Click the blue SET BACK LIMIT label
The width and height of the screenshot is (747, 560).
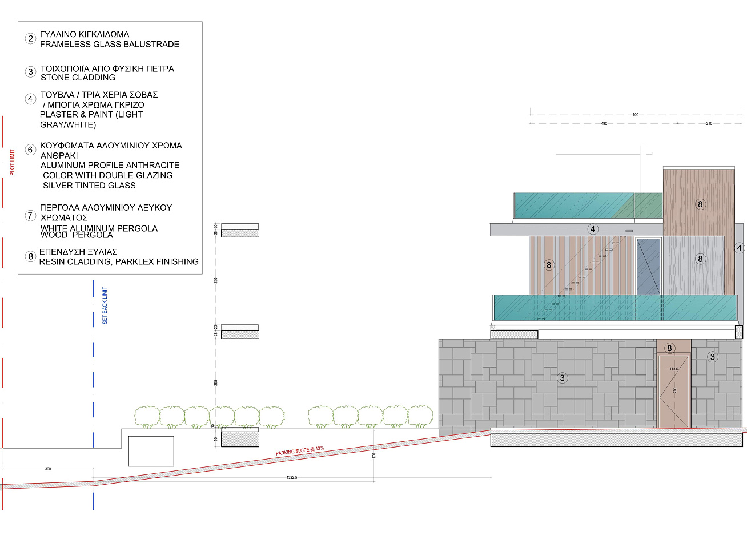tap(105, 305)
